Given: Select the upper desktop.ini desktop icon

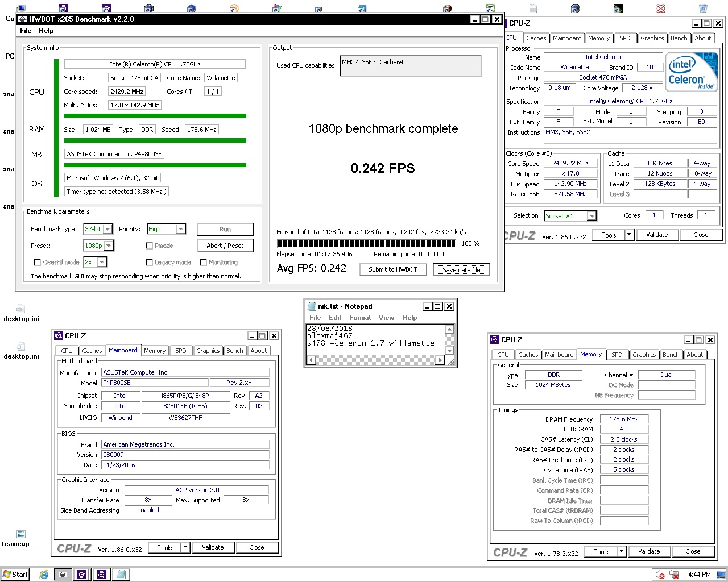Looking at the screenshot, I should 21,313.
